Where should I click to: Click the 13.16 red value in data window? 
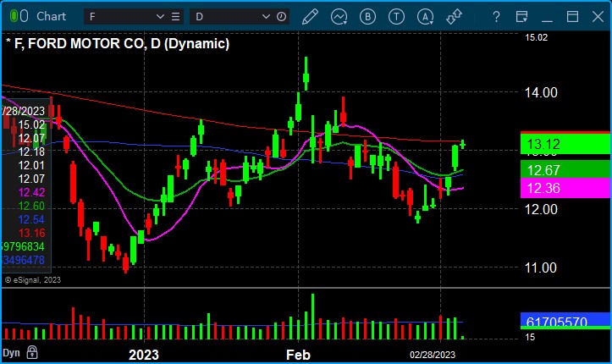(31, 234)
